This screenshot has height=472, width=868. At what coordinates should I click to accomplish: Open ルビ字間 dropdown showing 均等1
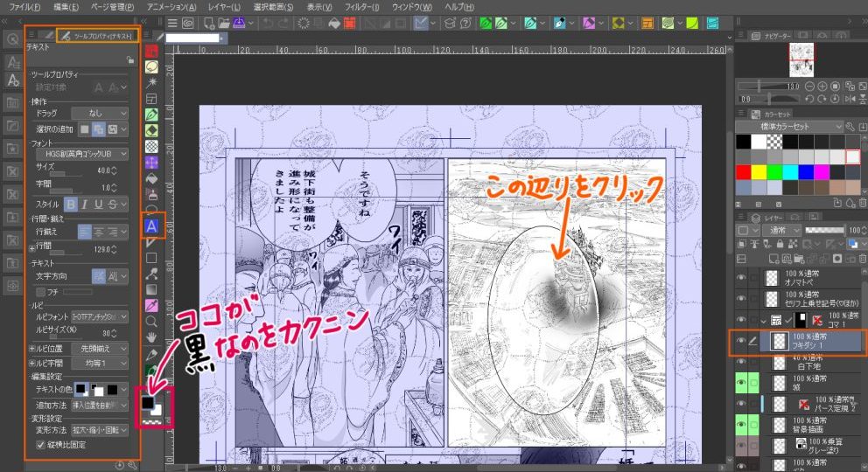point(100,363)
